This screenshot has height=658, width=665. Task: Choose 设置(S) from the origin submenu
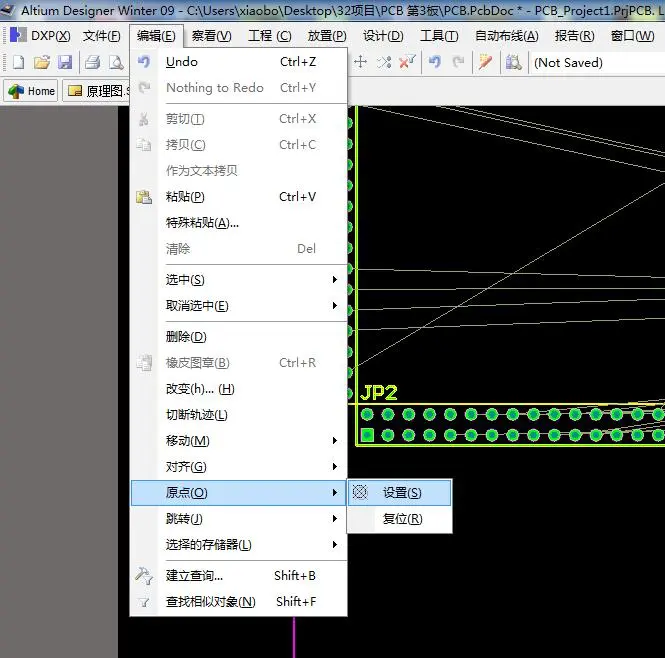tap(401, 493)
